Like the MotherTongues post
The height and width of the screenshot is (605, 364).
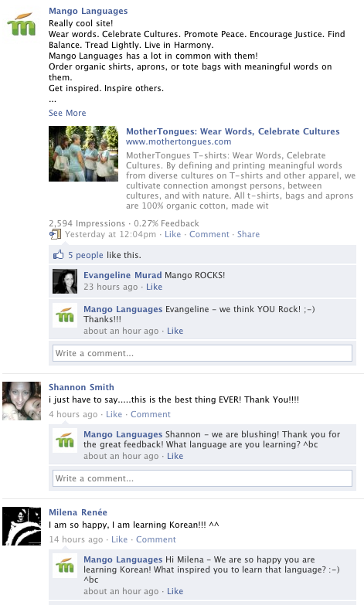[172, 234]
